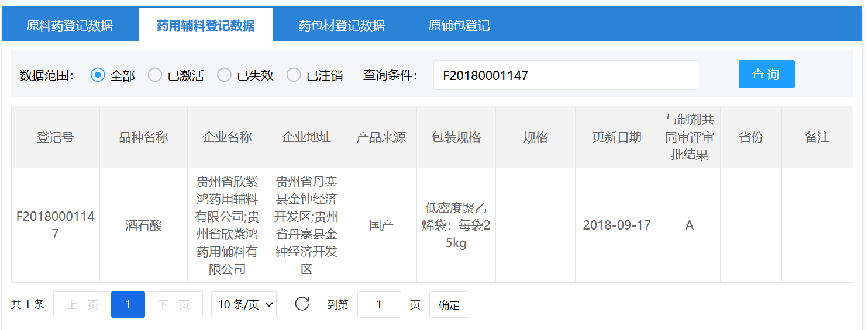This screenshot has width=868, height=330.
Task: Click the 上一页 previous page button
Action: [x=82, y=304]
